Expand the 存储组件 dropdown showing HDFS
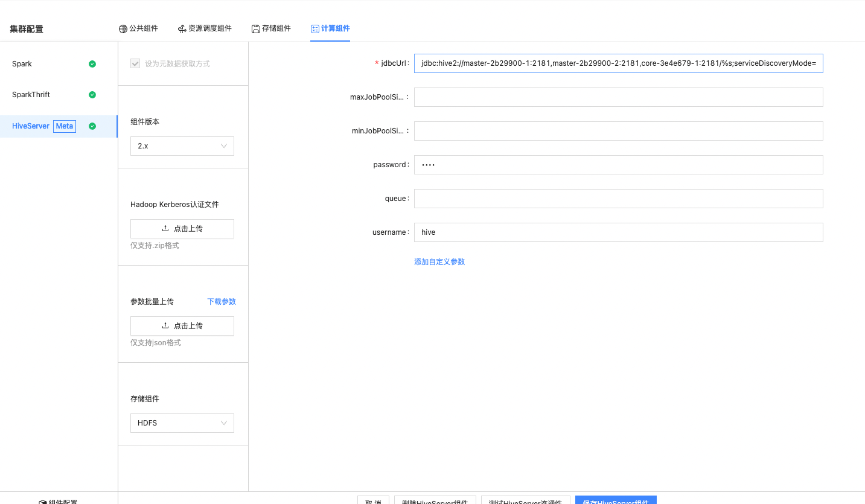Screen dimensions: 865x504 point(182,423)
